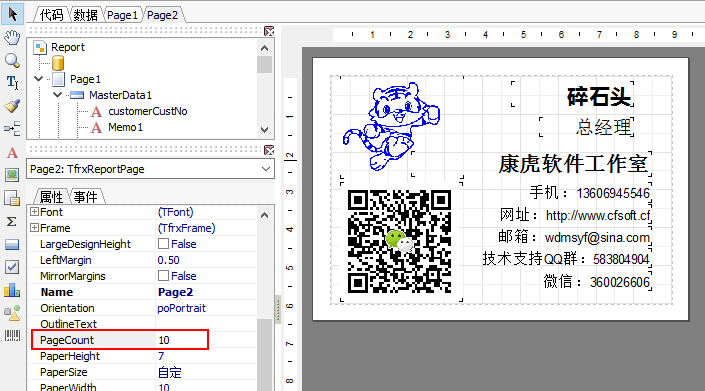Viewport: 705px width, 391px height.
Task: Click the Orientation value poPortrait
Action: point(181,308)
